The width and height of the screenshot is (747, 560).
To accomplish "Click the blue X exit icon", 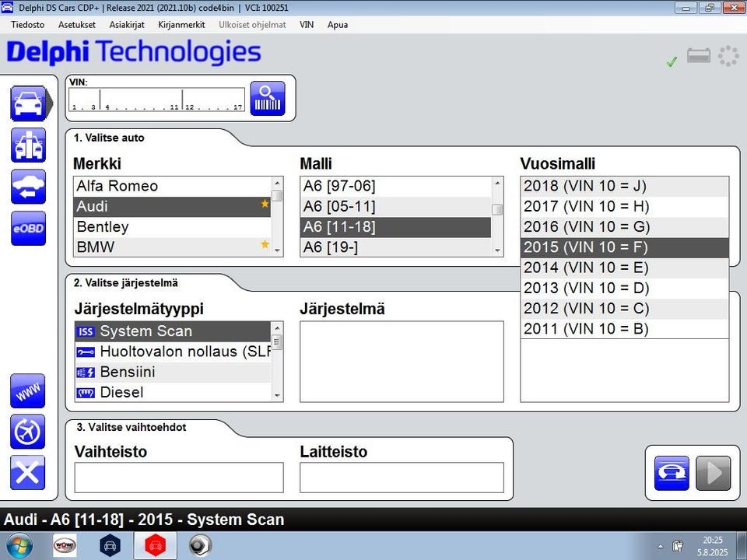I will point(27,473).
